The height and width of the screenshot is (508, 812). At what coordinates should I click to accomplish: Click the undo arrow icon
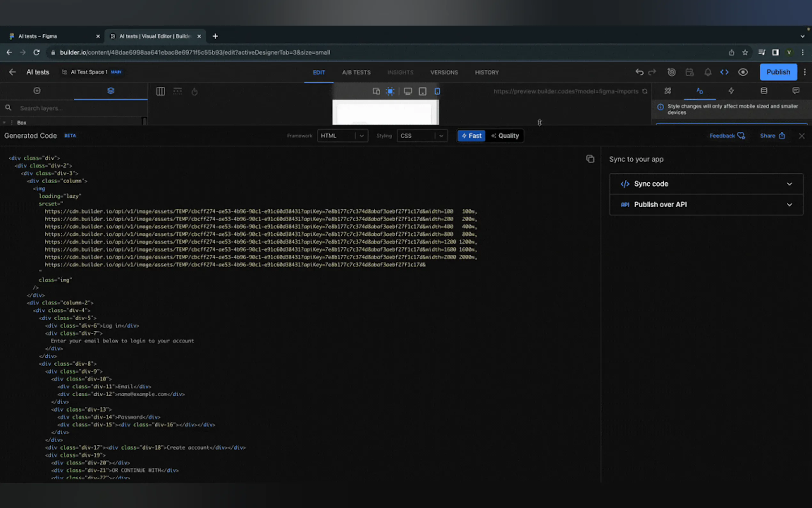tap(639, 72)
